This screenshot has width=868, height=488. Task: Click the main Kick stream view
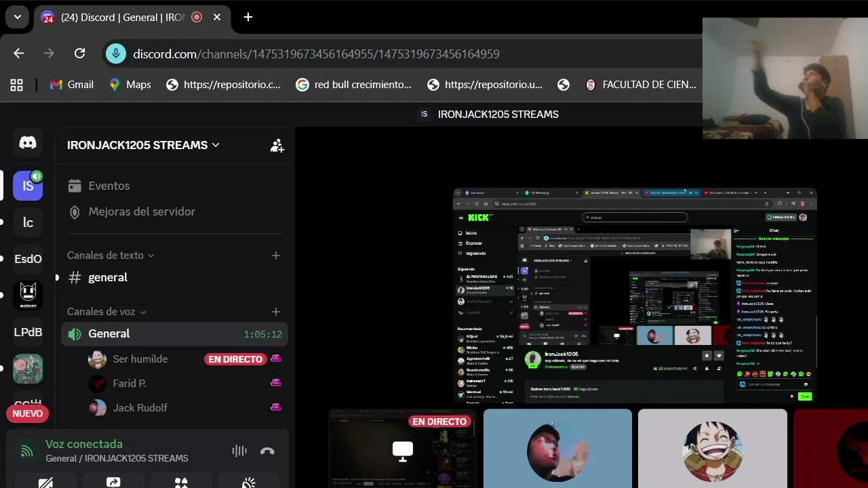[x=635, y=296]
